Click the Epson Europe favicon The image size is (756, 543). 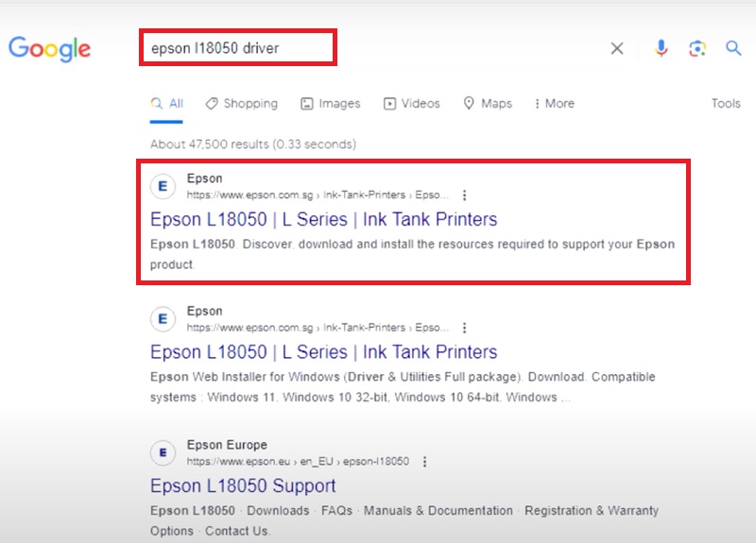click(163, 452)
